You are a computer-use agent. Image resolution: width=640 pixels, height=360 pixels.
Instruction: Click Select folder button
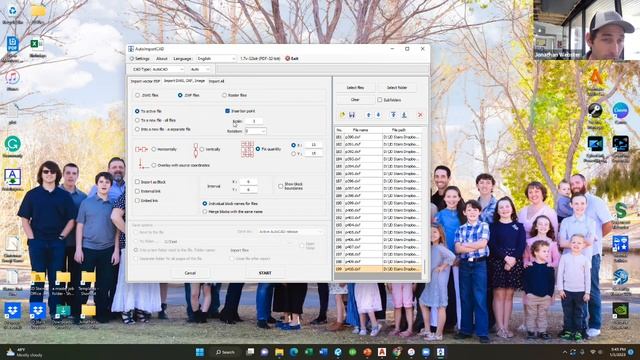[x=397, y=87]
